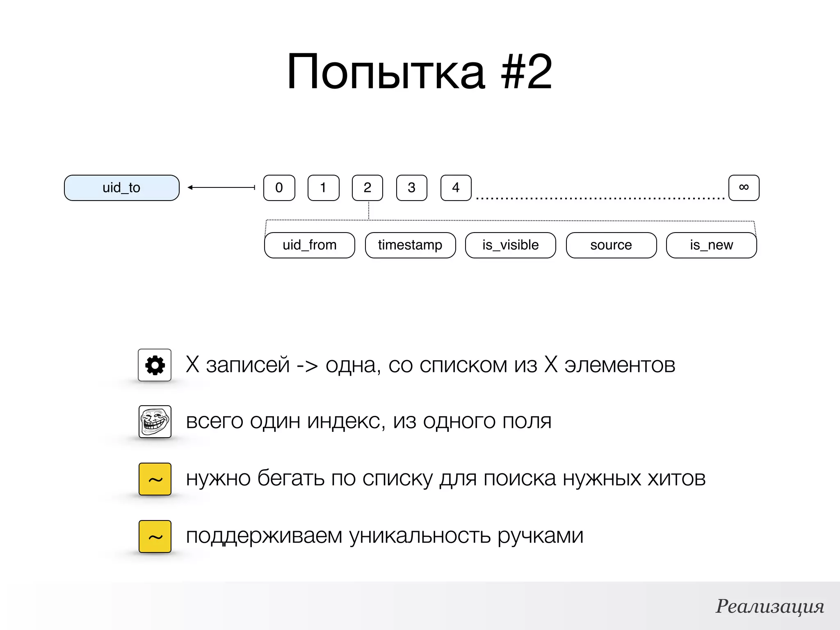
Task: Click the title 'Попытка #2'
Action: (420, 72)
